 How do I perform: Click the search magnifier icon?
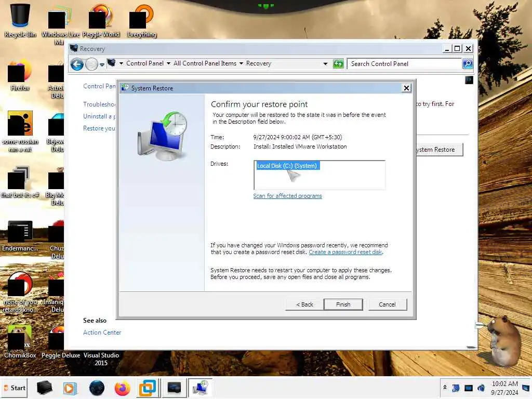coord(468,64)
